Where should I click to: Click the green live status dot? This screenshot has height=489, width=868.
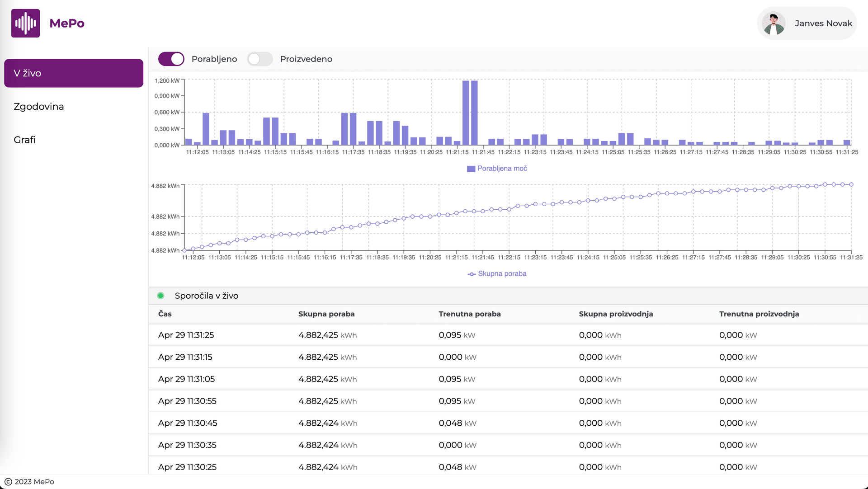(160, 296)
